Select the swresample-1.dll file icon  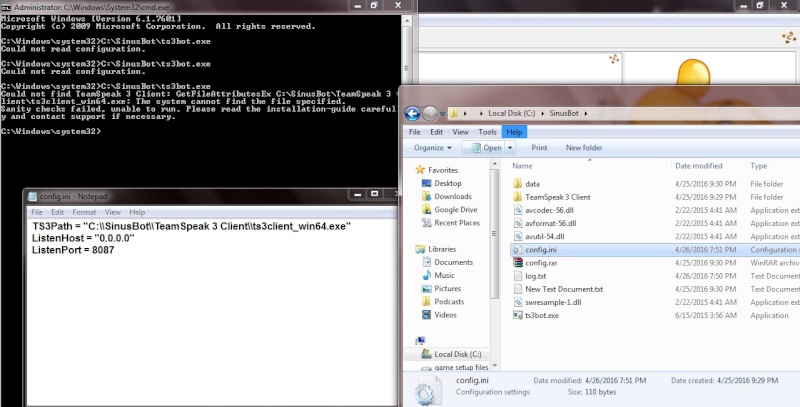tap(517, 302)
